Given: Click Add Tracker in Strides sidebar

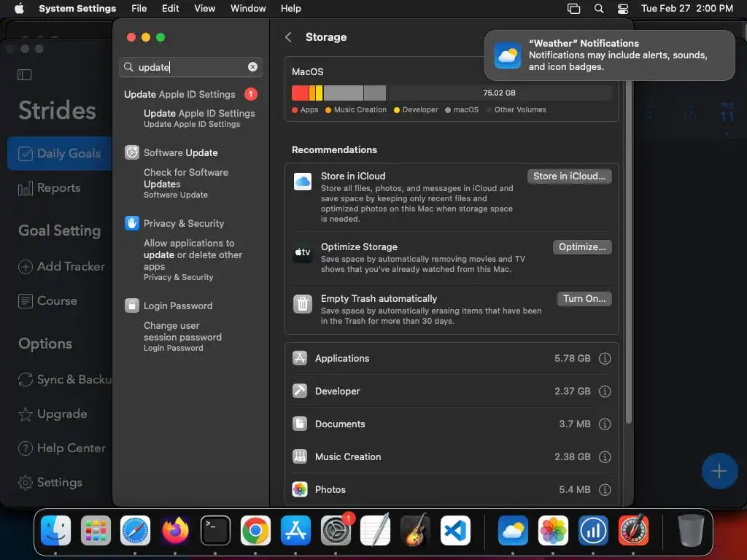Looking at the screenshot, I should click(61, 267).
